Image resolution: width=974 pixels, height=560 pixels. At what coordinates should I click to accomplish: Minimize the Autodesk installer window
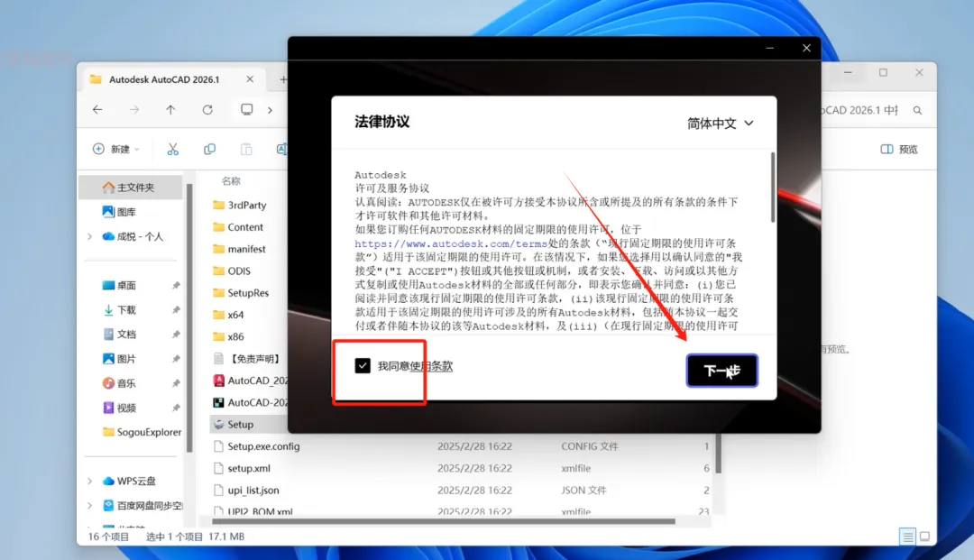769,48
